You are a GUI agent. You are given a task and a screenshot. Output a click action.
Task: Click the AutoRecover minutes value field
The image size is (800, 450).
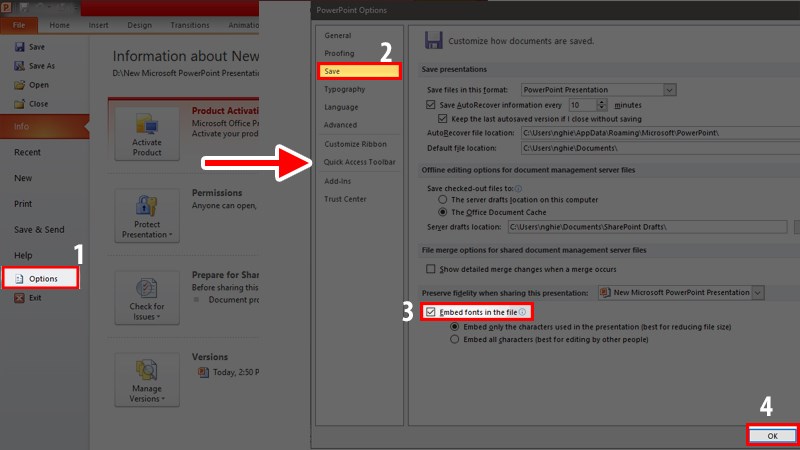(583, 105)
